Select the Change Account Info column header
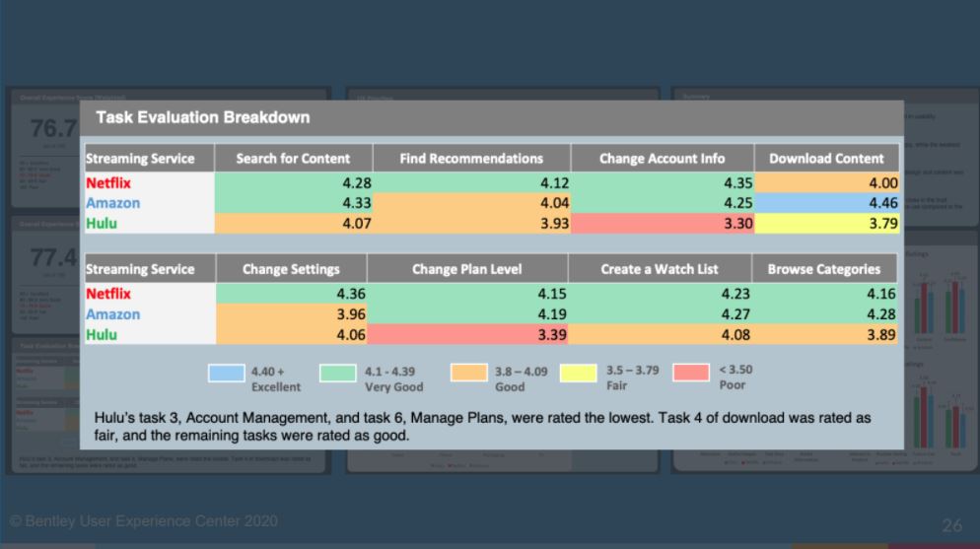 click(x=662, y=159)
